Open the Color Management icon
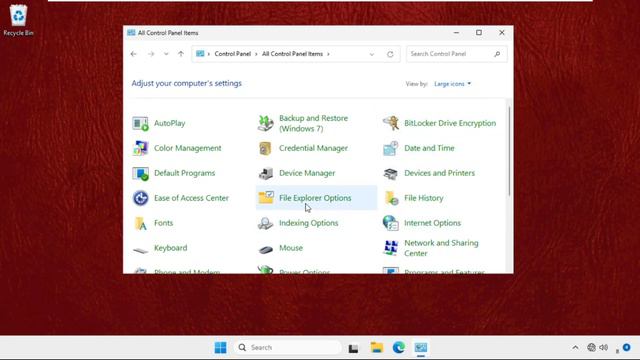The image size is (640, 360). click(140, 148)
